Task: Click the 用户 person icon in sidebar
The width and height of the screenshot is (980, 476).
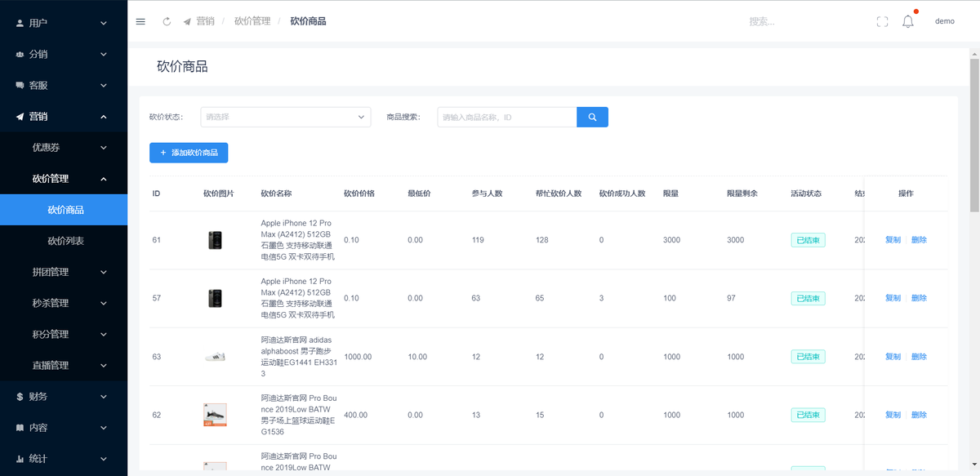Action: [20, 23]
